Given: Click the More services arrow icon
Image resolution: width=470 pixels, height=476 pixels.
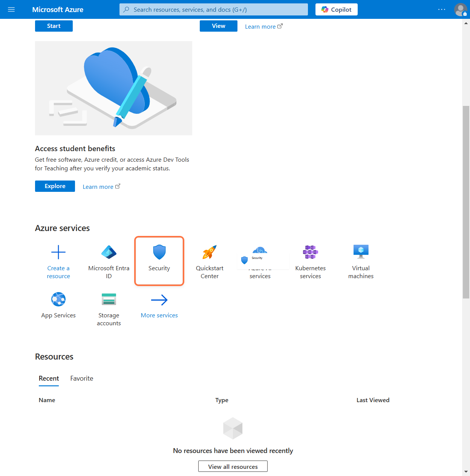Looking at the screenshot, I should [x=159, y=300].
